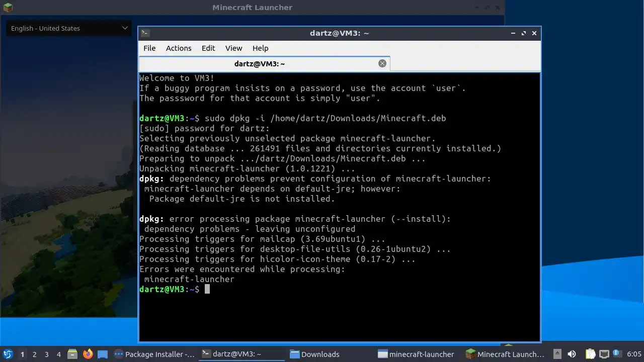The image size is (644, 362).
Task: Click the Minecraft Launcher window title text
Action: (x=252, y=8)
